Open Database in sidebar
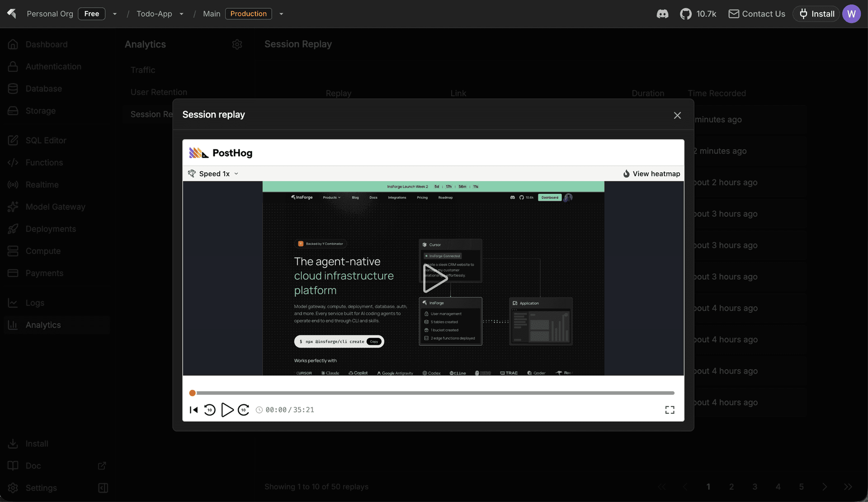This screenshot has width=868, height=502. click(44, 89)
